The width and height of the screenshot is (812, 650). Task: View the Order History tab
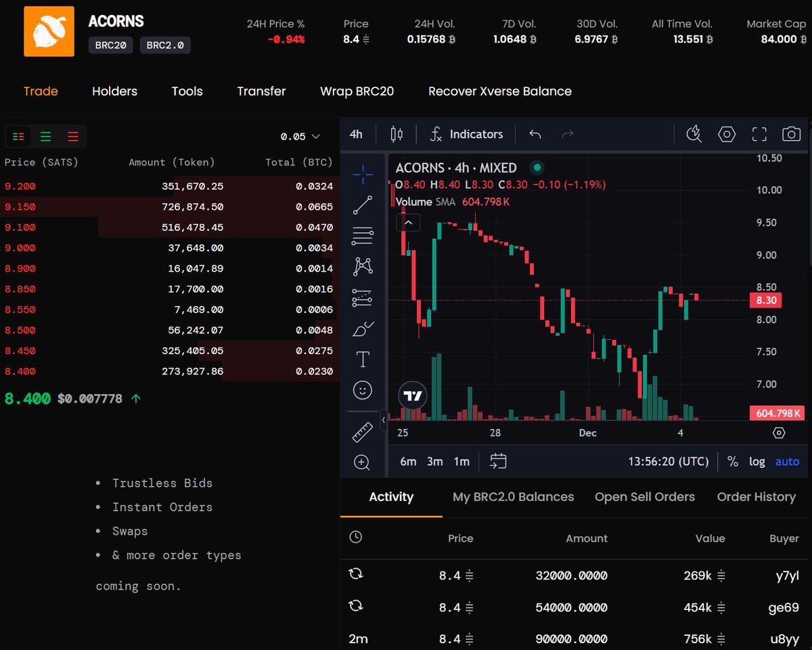[x=757, y=497]
